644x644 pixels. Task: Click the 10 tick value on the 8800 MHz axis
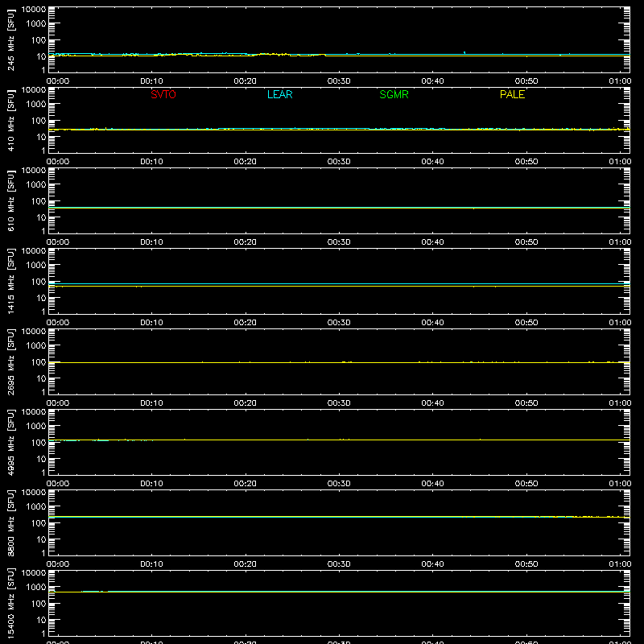point(41,539)
